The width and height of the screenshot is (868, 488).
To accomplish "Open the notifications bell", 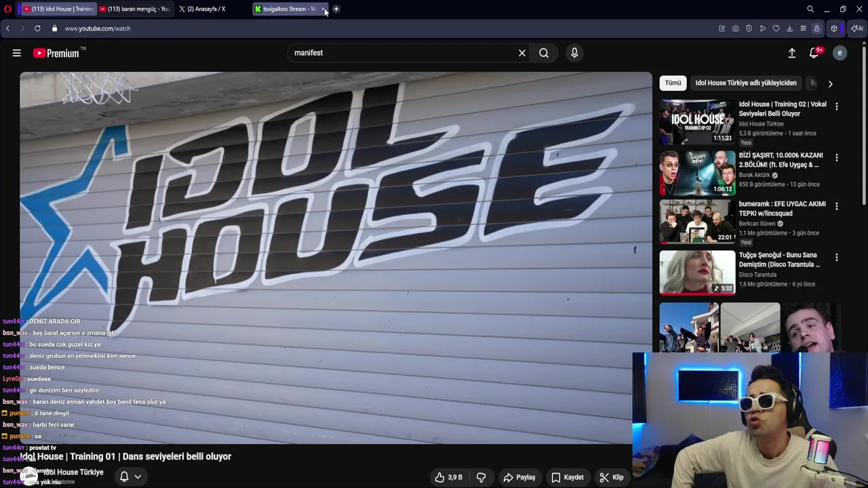I will 815,53.
